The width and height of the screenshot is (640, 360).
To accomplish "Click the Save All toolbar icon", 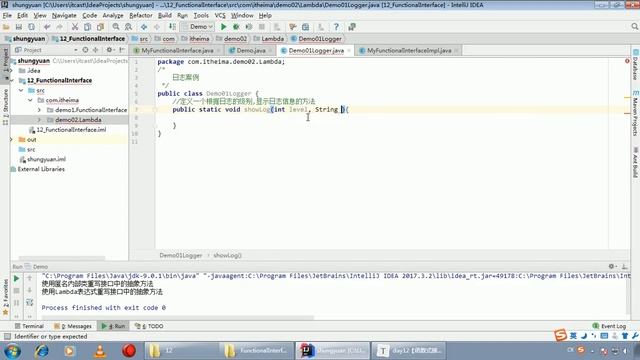I will [19, 27].
